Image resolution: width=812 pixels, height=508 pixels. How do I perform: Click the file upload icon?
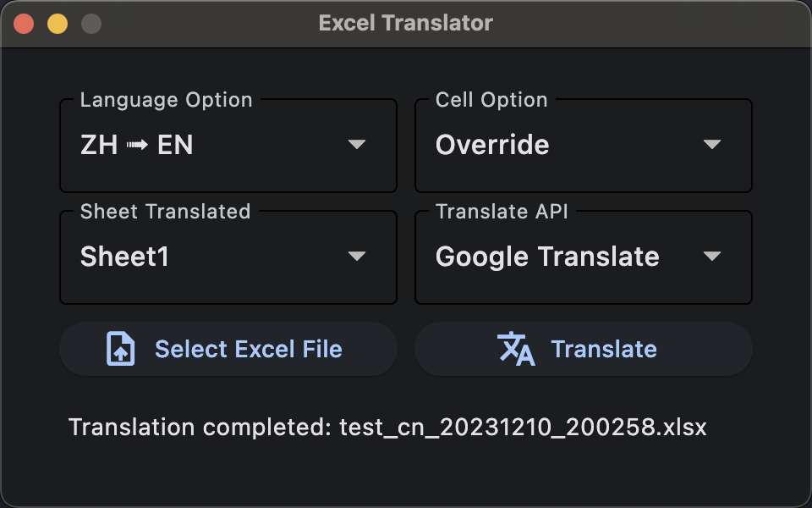tap(121, 349)
